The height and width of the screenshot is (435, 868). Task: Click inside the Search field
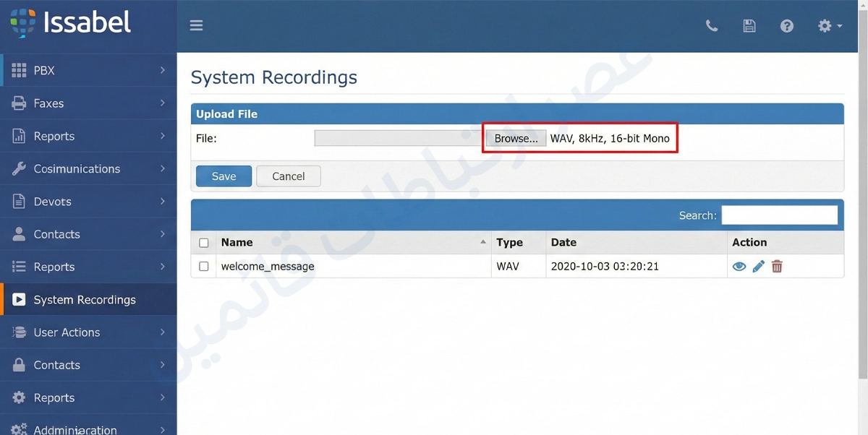pyautogui.click(x=779, y=215)
